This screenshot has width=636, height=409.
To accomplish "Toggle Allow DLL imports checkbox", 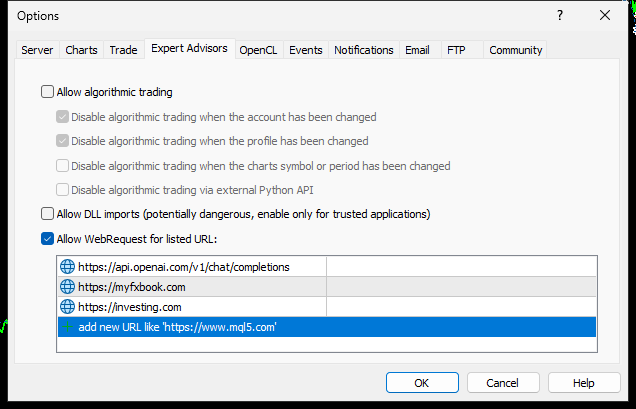I will (47, 213).
